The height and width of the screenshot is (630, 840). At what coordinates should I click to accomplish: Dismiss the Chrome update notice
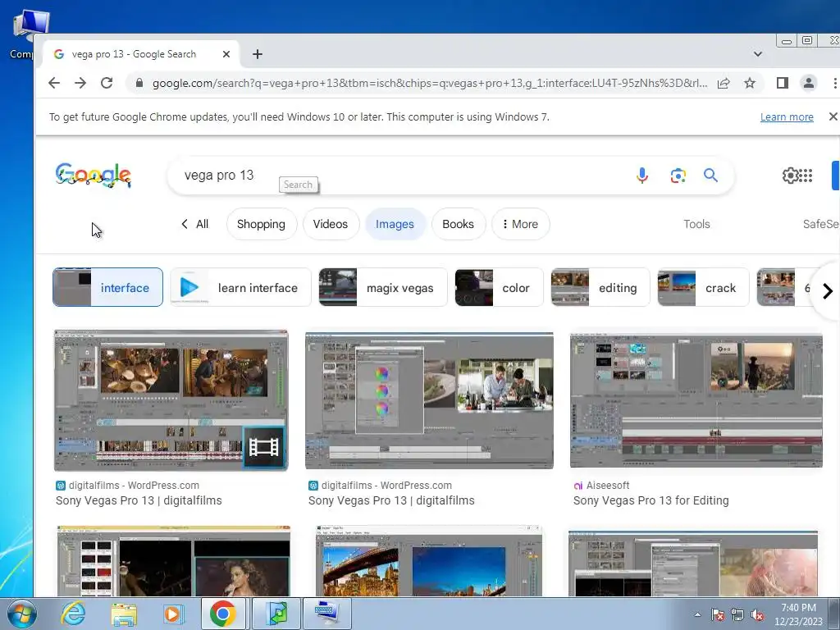(833, 116)
